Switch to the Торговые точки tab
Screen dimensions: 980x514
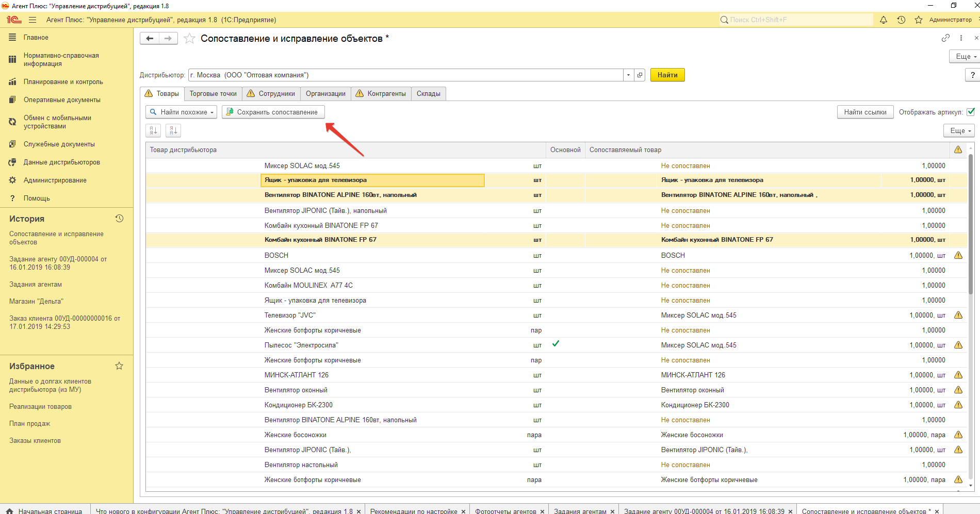click(213, 93)
